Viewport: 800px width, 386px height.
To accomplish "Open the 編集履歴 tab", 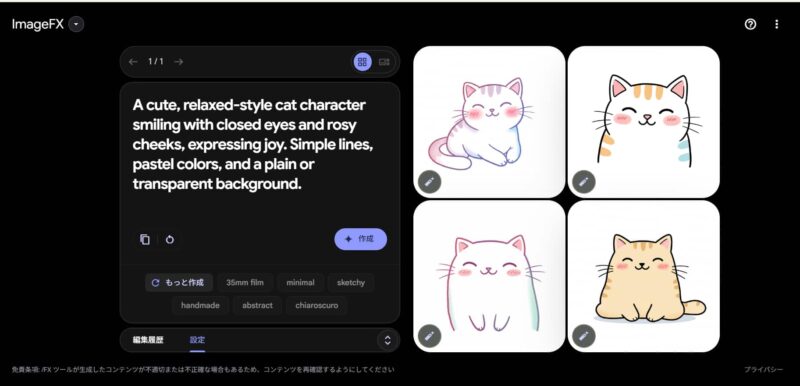I will [148, 340].
